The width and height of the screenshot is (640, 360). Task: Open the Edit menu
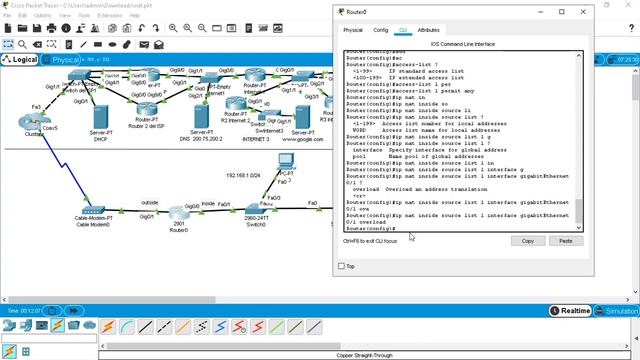[x=22, y=16]
